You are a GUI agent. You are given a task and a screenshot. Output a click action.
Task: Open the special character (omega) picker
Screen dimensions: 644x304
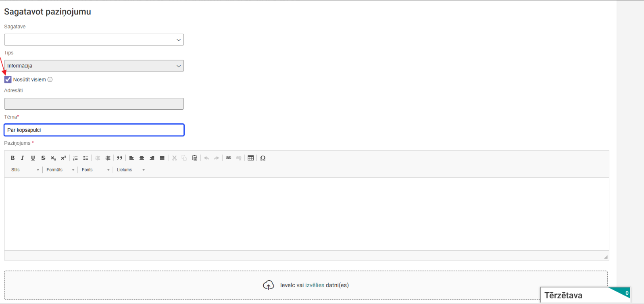pos(263,158)
